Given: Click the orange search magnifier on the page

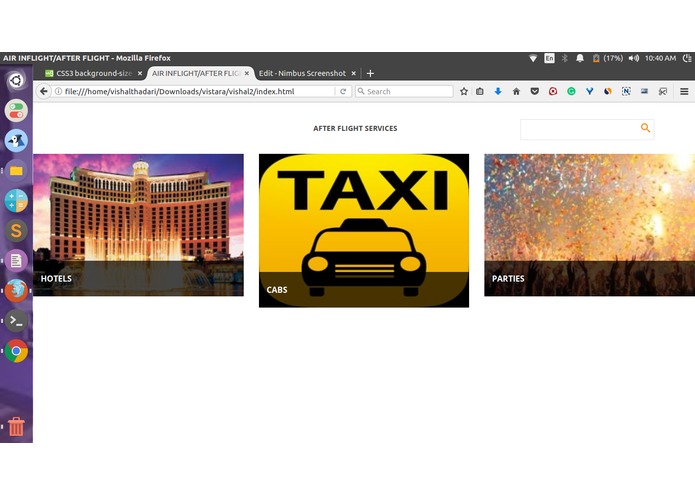Looking at the screenshot, I should 645,128.
